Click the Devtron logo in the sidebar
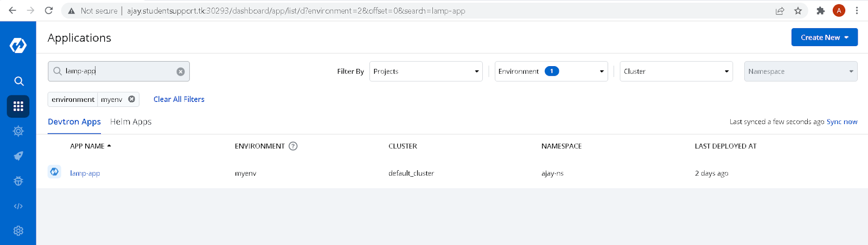This screenshot has height=245, width=868. pyautogui.click(x=18, y=46)
